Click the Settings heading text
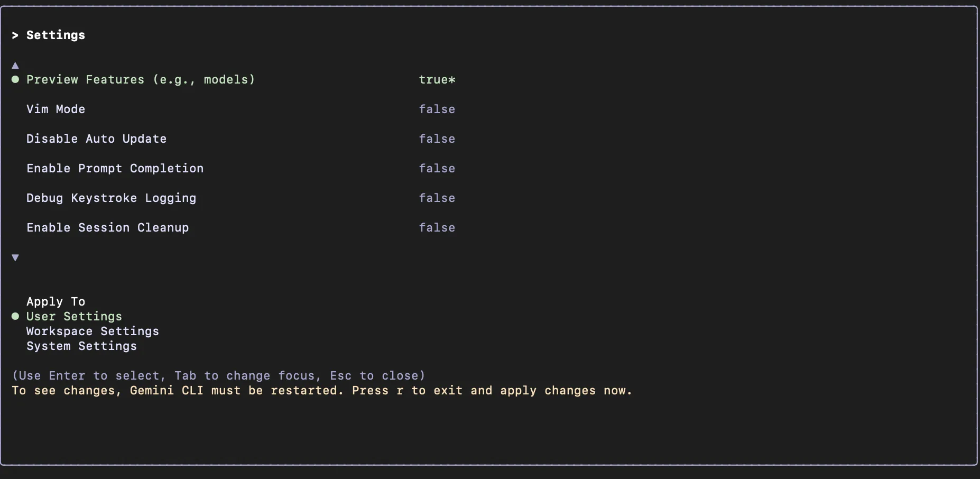This screenshot has width=980, height=479. pyautogui.click(x=56, y=35)
